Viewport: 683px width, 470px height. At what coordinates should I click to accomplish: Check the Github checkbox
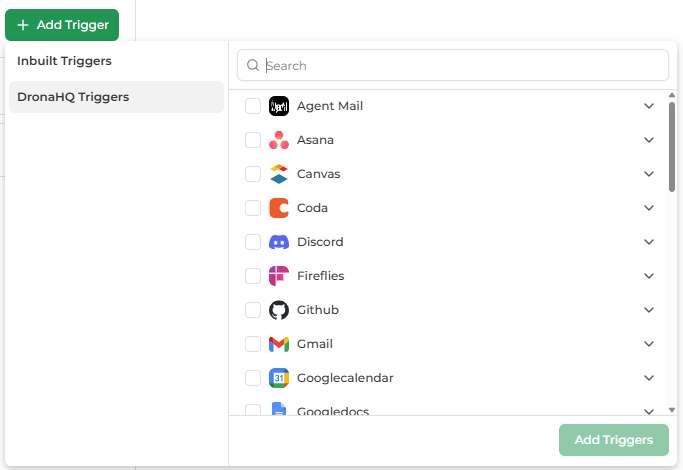click(x=253, y=310)
